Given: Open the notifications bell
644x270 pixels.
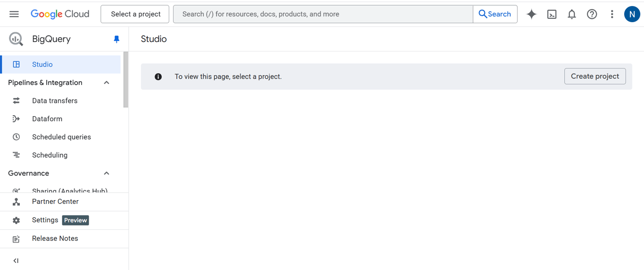Looking at the screenshot, I should point(572,14).
